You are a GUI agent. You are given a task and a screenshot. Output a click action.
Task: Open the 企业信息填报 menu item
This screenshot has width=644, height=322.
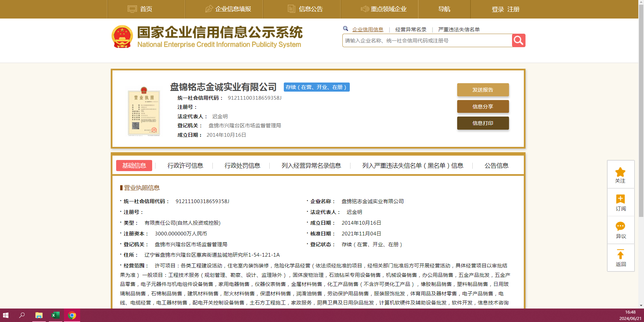click(x=228, y=9)
